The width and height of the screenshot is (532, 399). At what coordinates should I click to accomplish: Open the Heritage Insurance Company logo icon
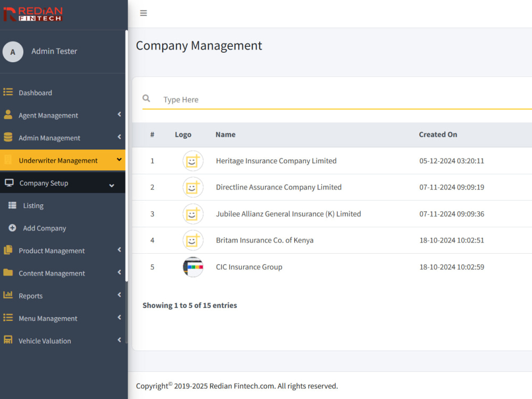(x=193, y=161)
